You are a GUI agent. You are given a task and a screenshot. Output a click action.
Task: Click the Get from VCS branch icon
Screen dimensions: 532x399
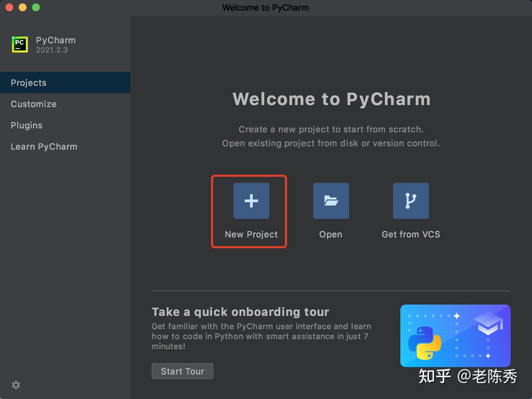click(410, 200)
